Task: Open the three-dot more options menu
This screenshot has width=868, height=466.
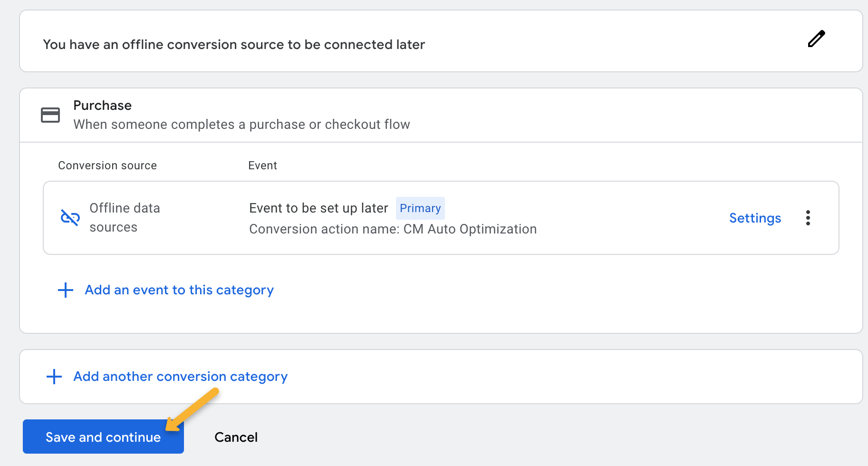Action: tap(808, 218)
